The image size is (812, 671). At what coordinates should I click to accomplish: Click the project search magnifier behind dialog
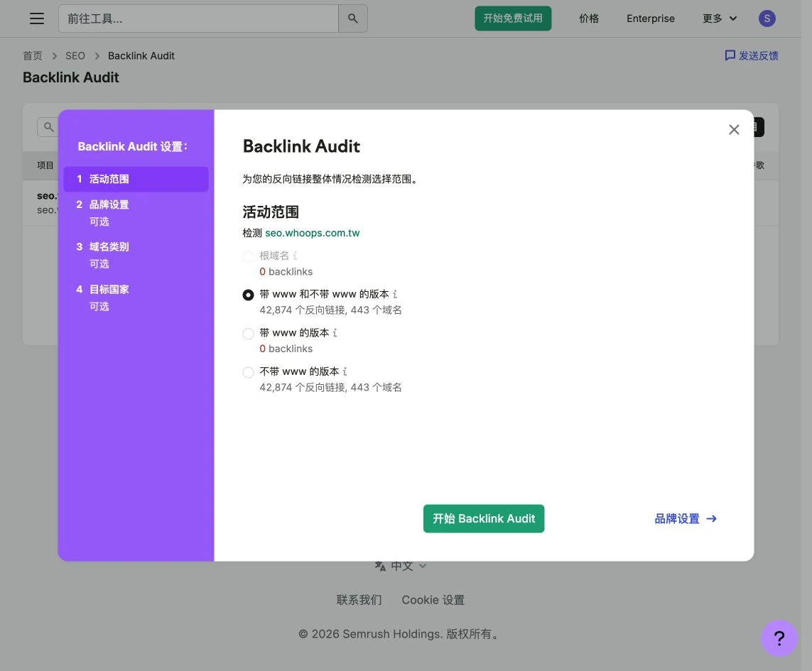[48, 127]
